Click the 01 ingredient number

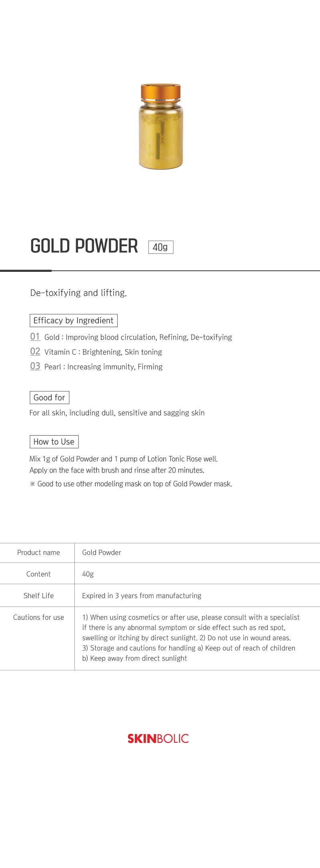coord(35,337)
